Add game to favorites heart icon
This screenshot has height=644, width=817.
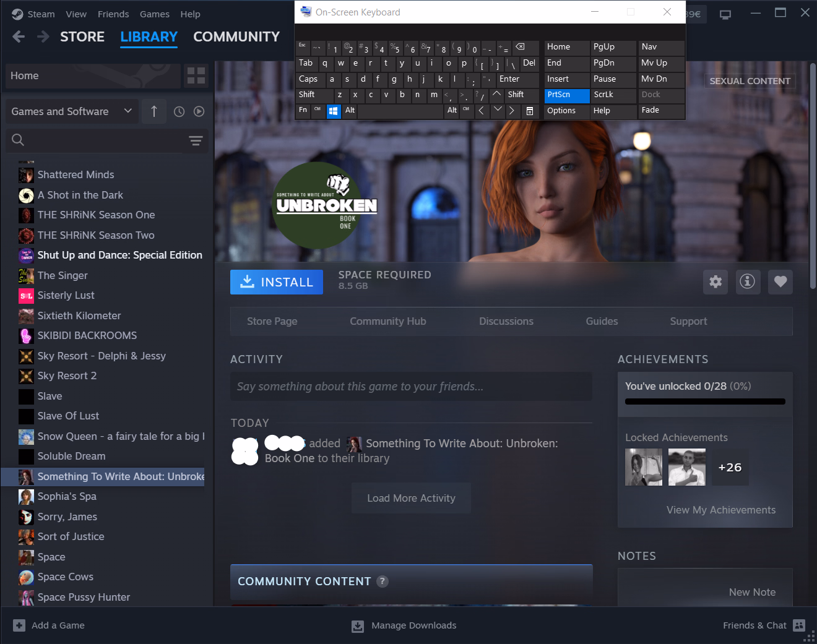pyautogui.click(x=780, y=281)
